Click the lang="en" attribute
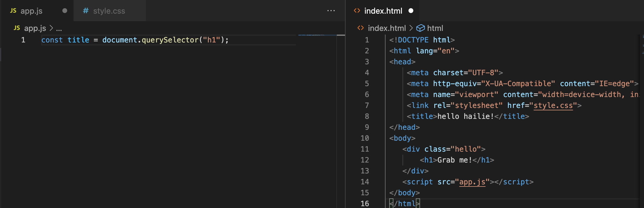Screen dimensions: 644x208 coord(435,51)
